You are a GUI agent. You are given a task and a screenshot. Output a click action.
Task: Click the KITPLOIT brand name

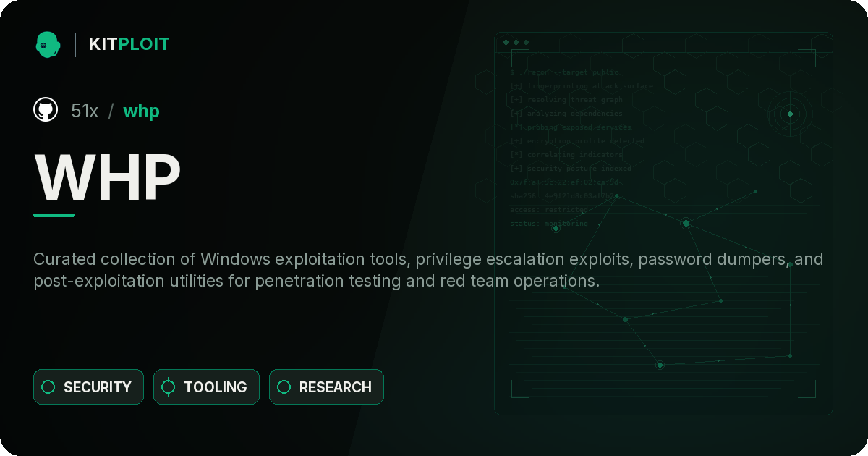[129, 44]
